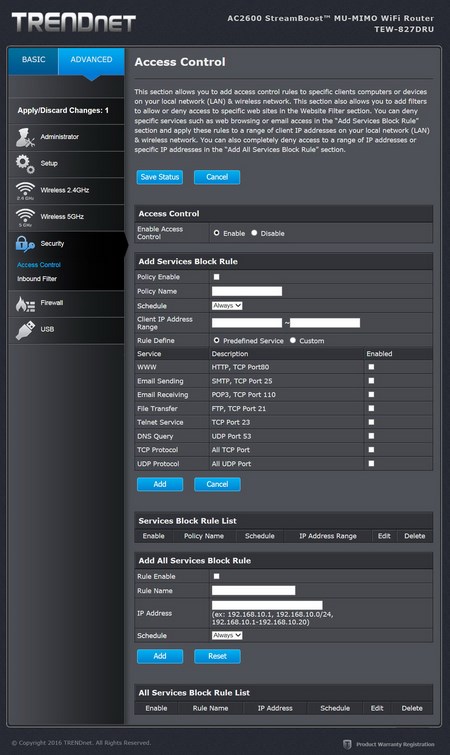Select the Disable access control radio
This screenshot has height=755, width=450.
(254, 233)
